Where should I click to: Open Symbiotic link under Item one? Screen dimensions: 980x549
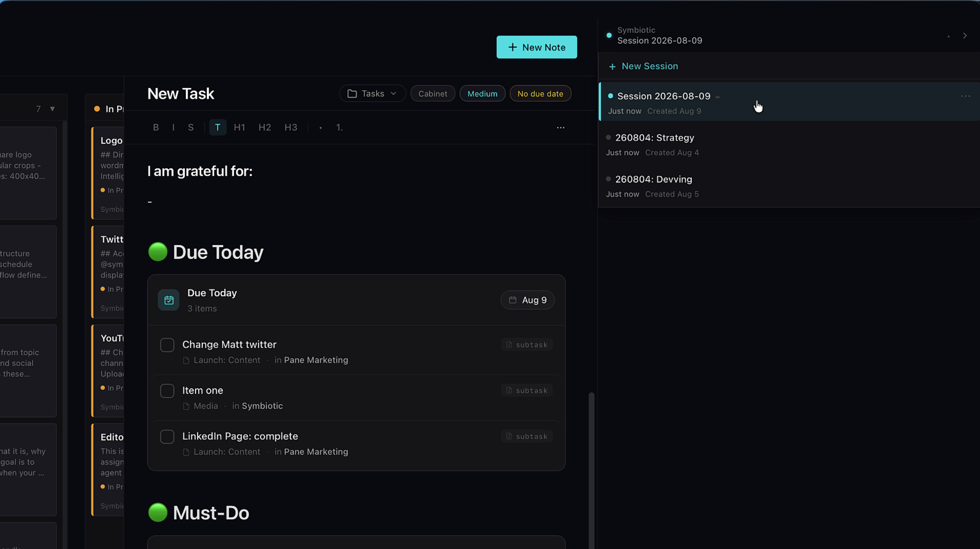(262, 406)
